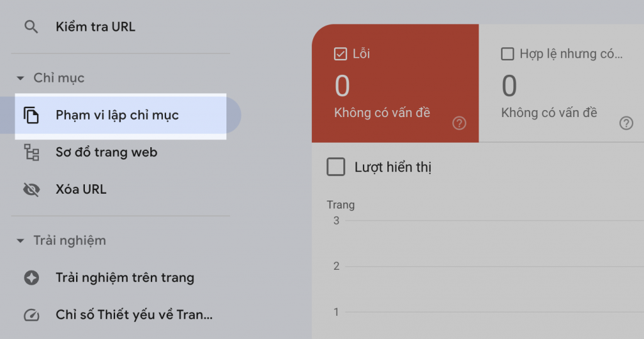Click the Sơ đồ trang web sitemap icon
Image resolution: width=644 pixels, height=339 pixels.
31,152
